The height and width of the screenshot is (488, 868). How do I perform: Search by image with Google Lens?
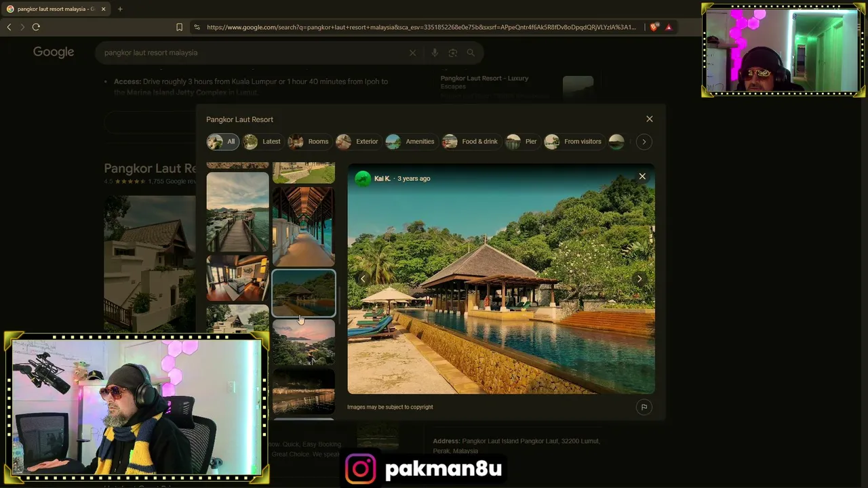pyautogui.click(x=452, y=53)
